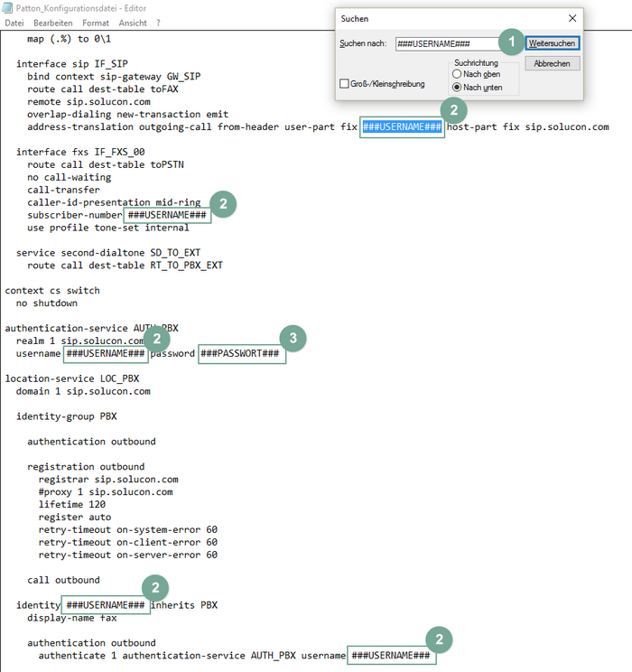Open the ? help menu

click(x=158, y=23)
